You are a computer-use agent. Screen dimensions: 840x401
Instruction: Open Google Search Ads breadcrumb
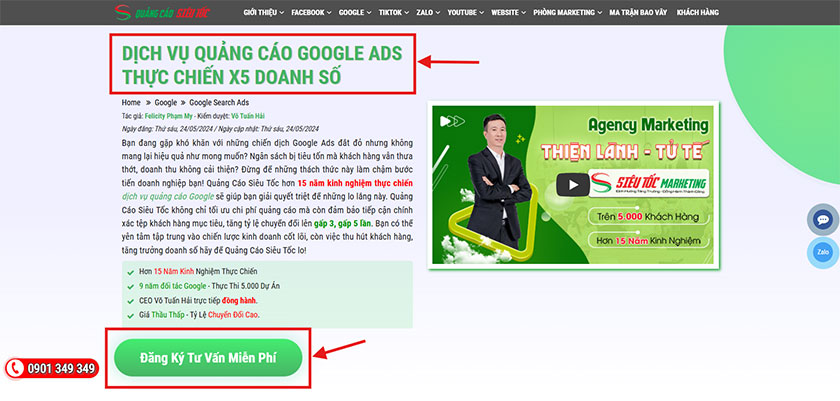point(219,102)
